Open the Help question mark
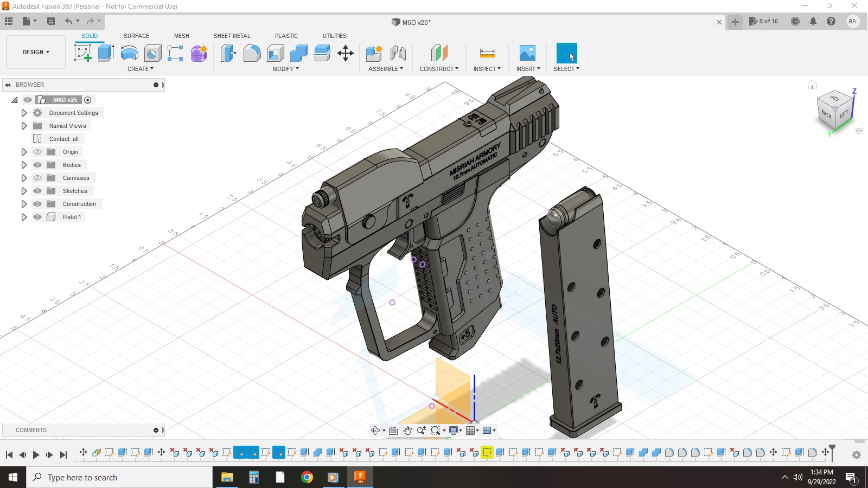Viewport: 868px width, 488px height. click(x=831, y=21)
